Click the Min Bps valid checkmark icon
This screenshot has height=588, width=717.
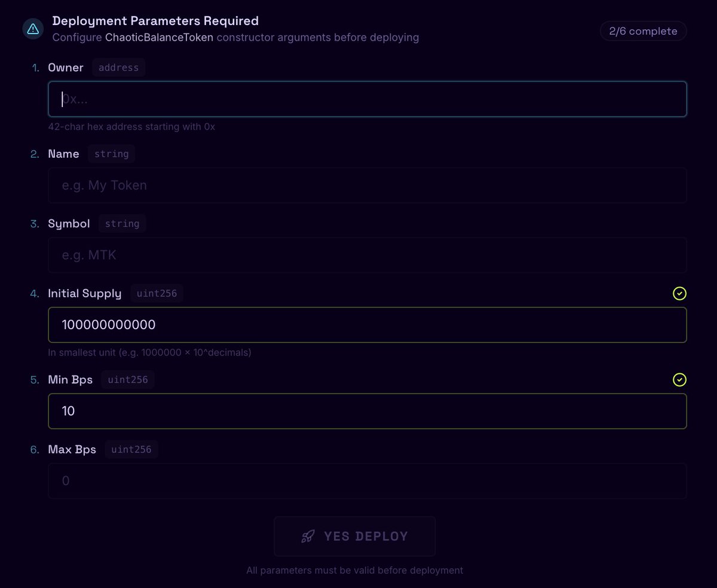coord(679,379)
